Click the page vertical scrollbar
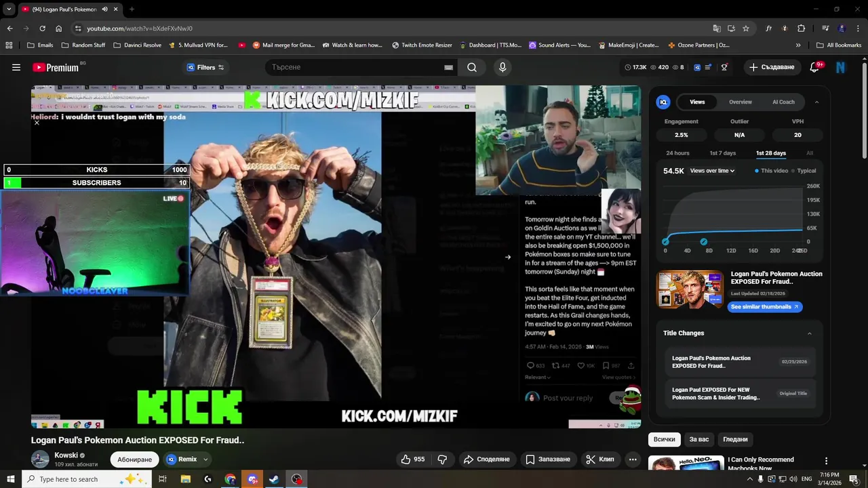868x488 pixels. (x=864, y=112)
